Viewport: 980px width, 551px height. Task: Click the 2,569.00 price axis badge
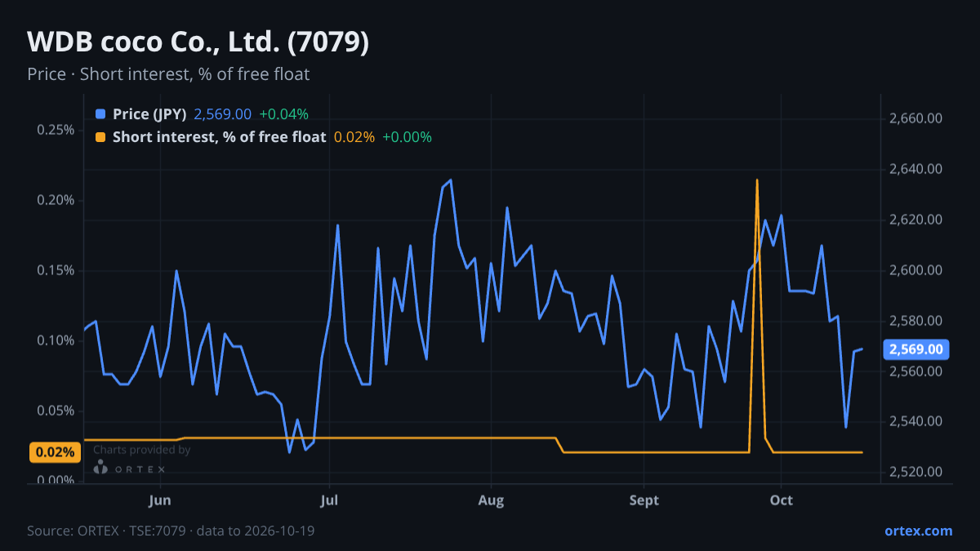click(x=915, y=349)
